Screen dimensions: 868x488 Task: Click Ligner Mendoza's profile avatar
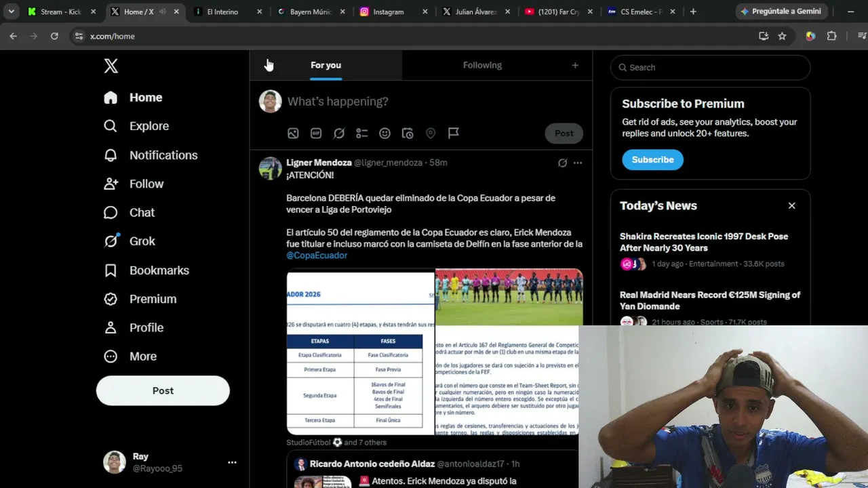270,169
